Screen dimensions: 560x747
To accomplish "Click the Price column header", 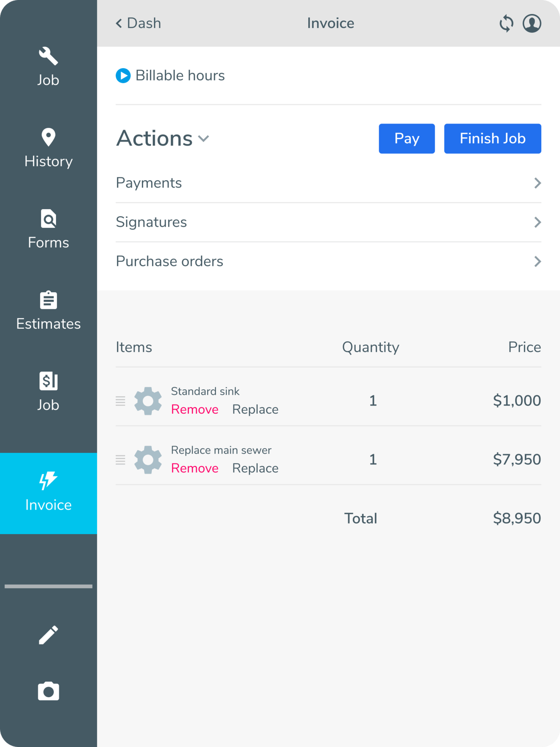I will coord(524,347).
